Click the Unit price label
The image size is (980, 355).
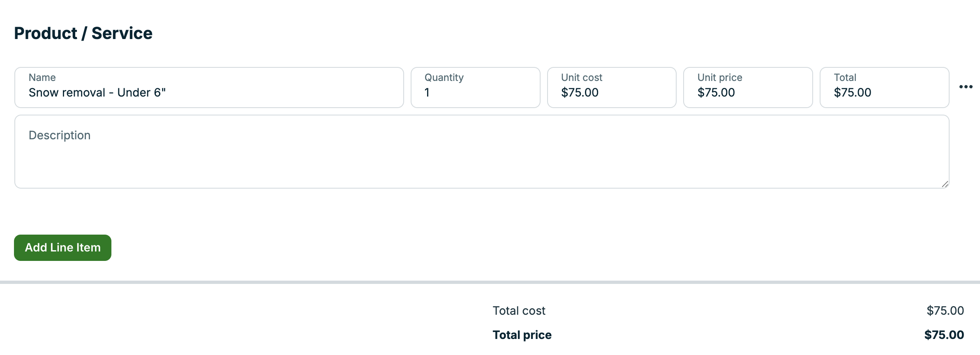pos(719,77)
